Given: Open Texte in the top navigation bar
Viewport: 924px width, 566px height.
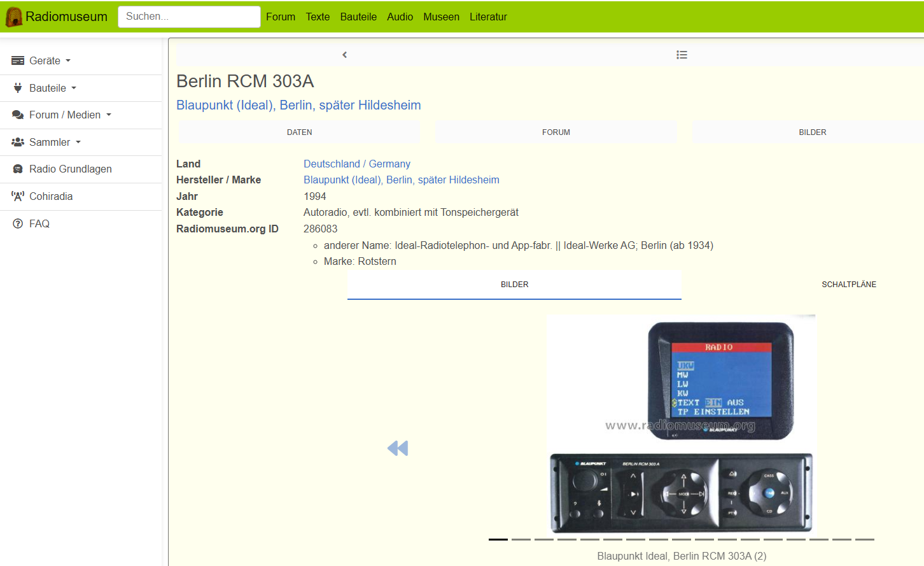Looking at the screenshot, I should tap(318, 17).
